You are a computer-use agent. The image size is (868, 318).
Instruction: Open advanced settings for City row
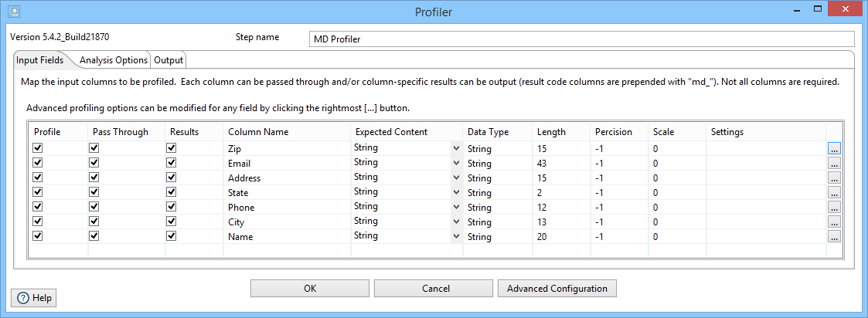[834, 222]
